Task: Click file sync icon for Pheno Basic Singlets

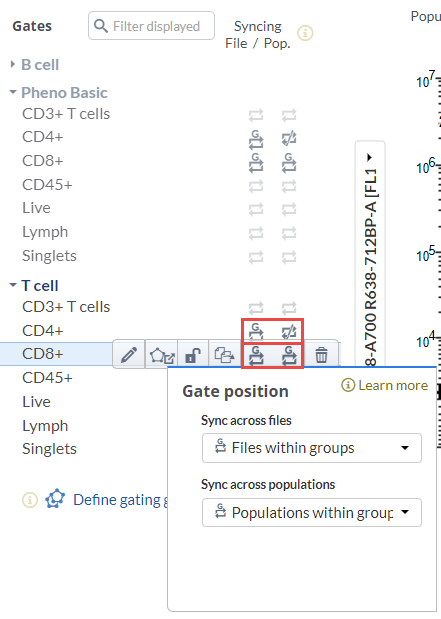Action: pyautogui.click(x=256, y=257)
